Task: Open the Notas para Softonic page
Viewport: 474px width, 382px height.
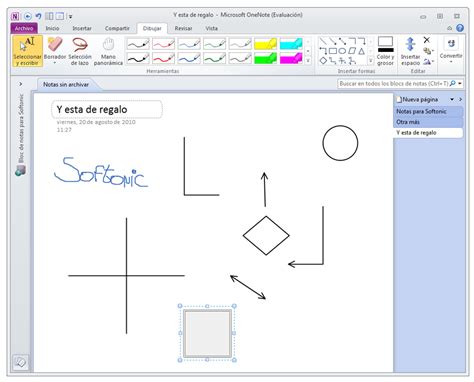Action: (x=428, y=111)
